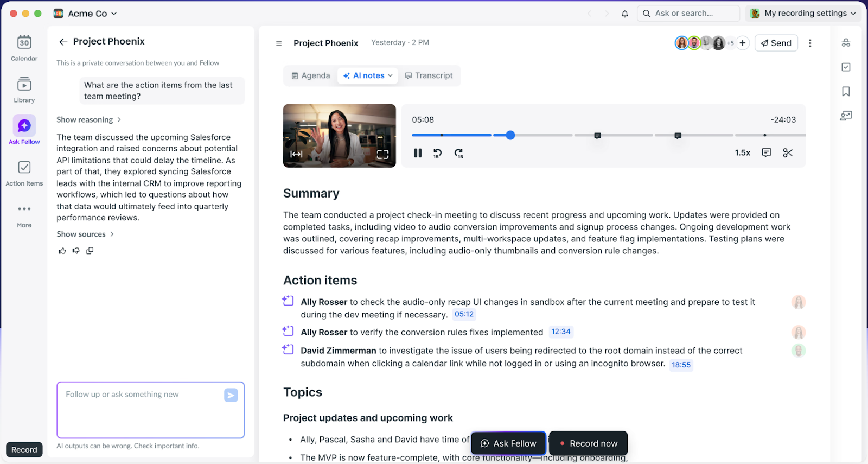Expand Show reasoning
This screenshot has height=464, width=868.
tap(89, 120)
